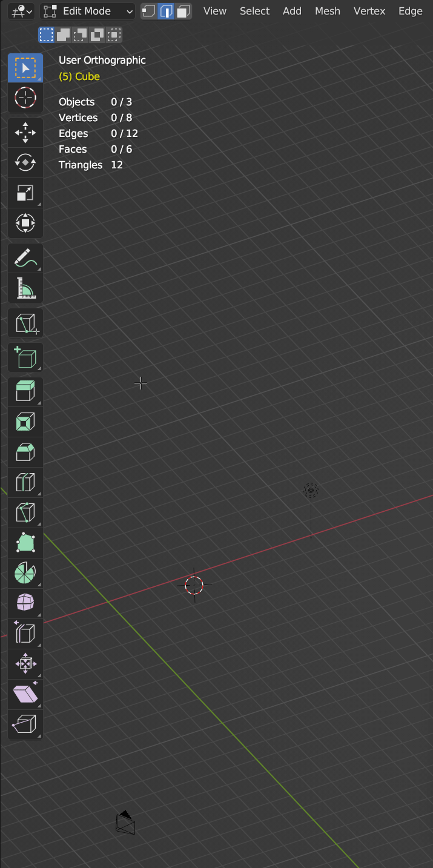
Task: Click the cube tool with plus cursor icon
Action: 25,324
